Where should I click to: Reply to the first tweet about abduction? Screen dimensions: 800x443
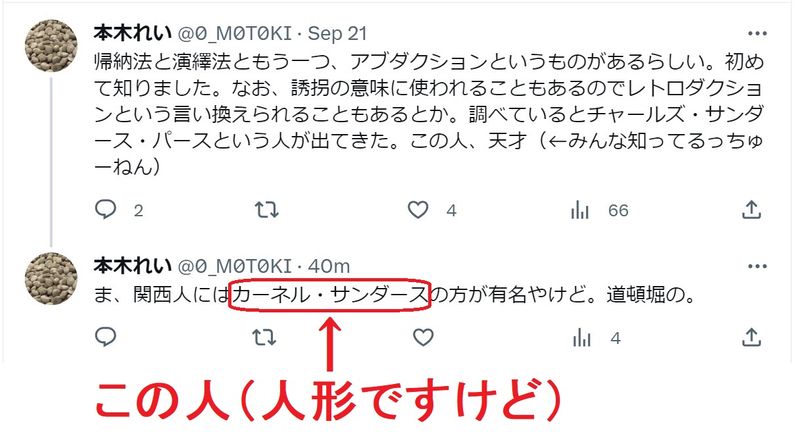click(x=106, y=209)
